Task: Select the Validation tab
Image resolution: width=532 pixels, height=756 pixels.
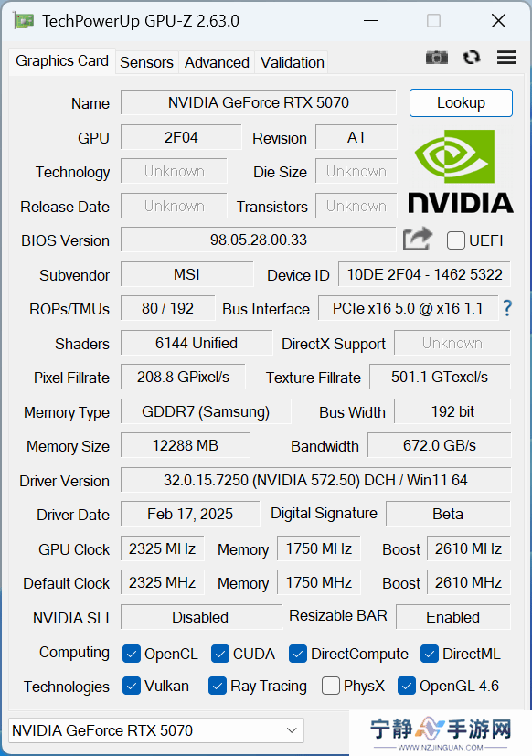Action: [292, 62]
